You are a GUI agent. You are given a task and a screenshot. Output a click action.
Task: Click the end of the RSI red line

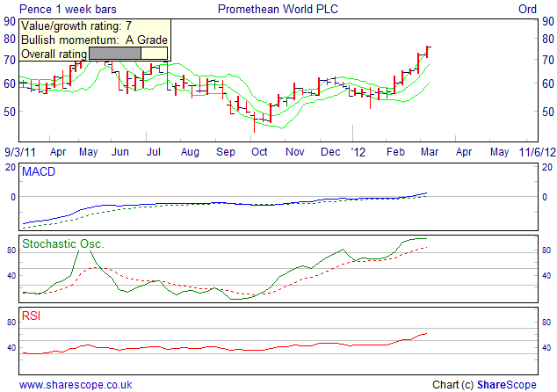[426, 333]
